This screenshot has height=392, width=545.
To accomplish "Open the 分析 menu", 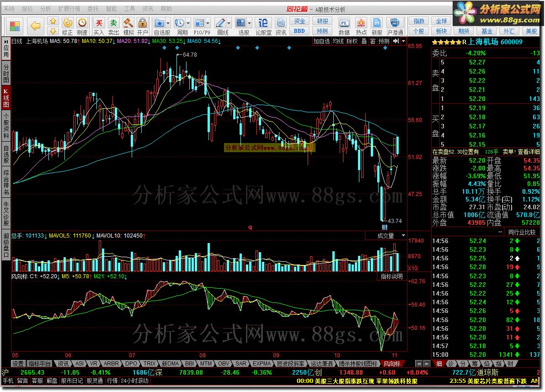I will [45, 9].
